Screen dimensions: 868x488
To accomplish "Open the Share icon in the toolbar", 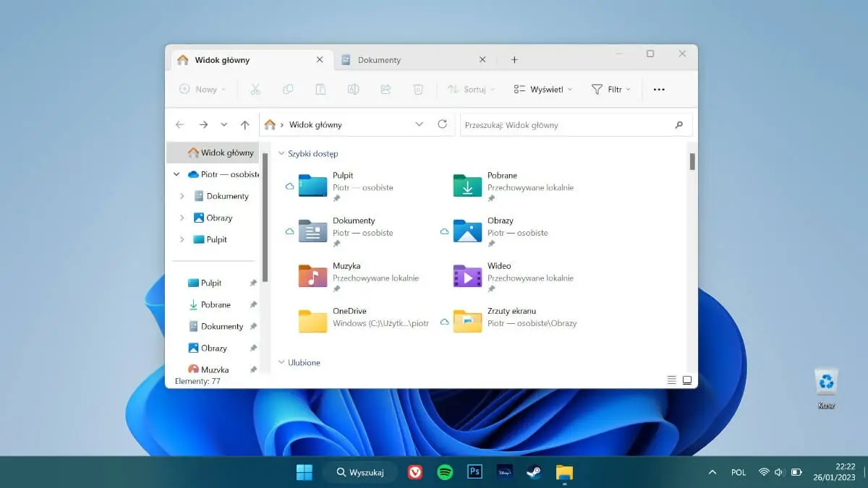I will pos(386,89).
